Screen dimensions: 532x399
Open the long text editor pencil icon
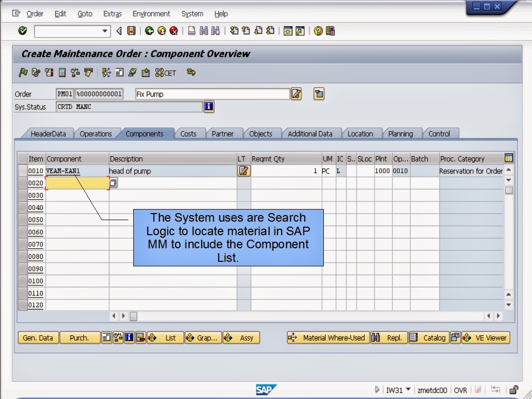click(296, 94)
